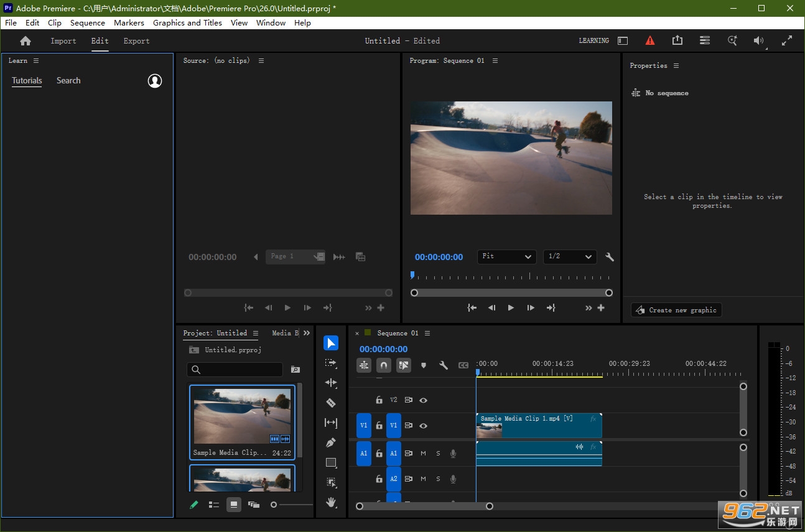
Task: Click the Project thumbnail zoom slider handle
Action: coord(274,505)
